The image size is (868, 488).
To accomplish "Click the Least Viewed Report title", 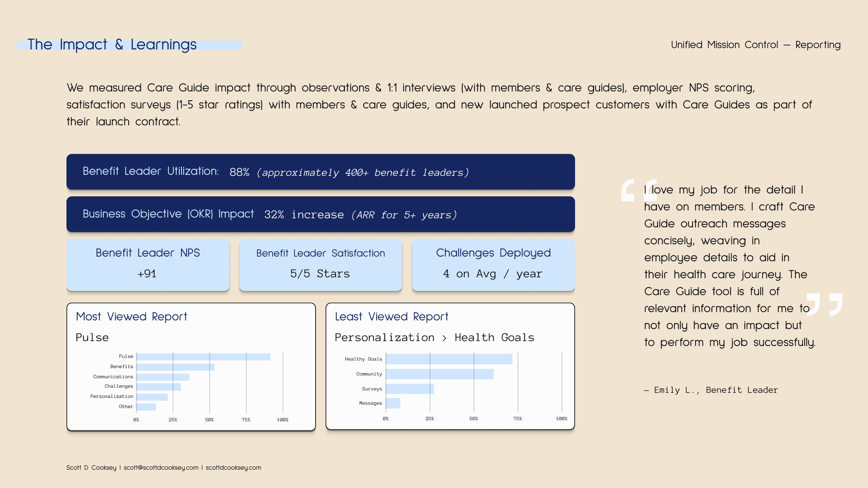I will point(391,316).
